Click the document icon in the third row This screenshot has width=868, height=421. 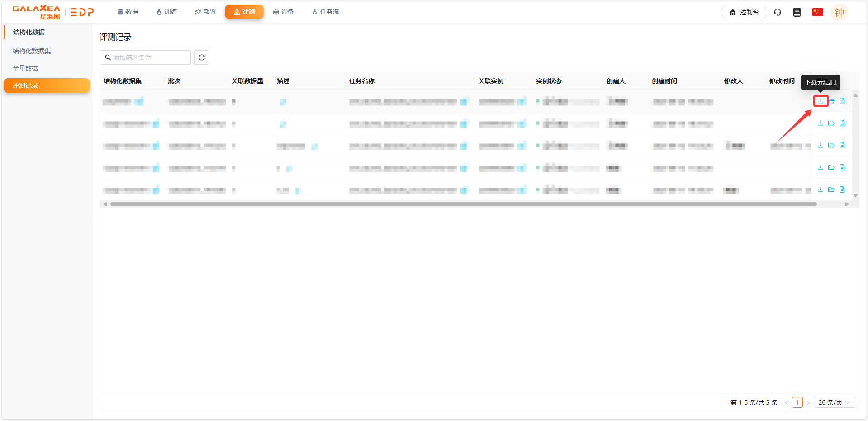coord(842,145)
